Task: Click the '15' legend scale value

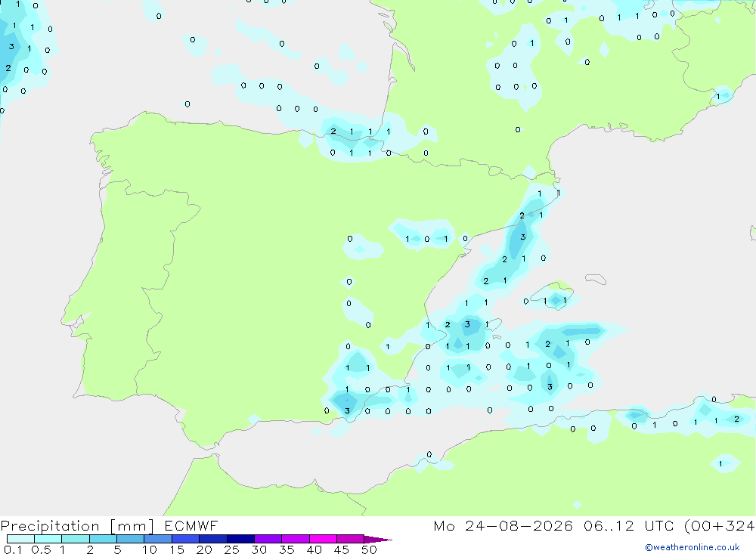Action: coord(177,549)
